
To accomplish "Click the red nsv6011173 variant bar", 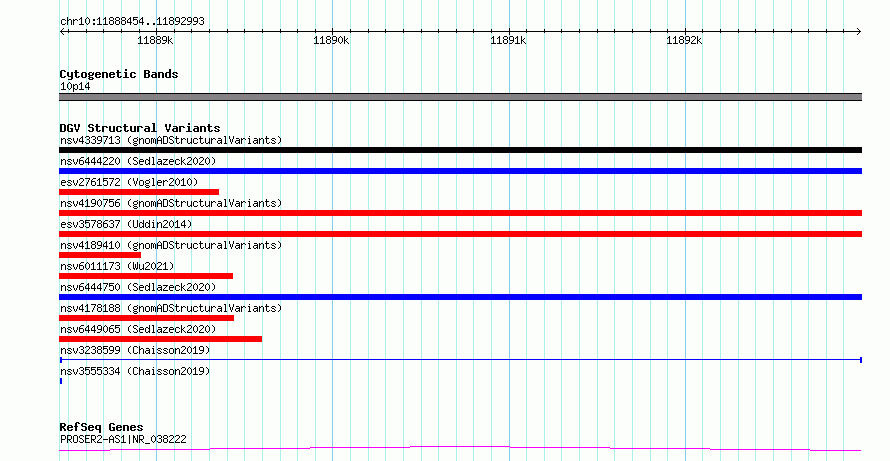I will pos(146,276).
